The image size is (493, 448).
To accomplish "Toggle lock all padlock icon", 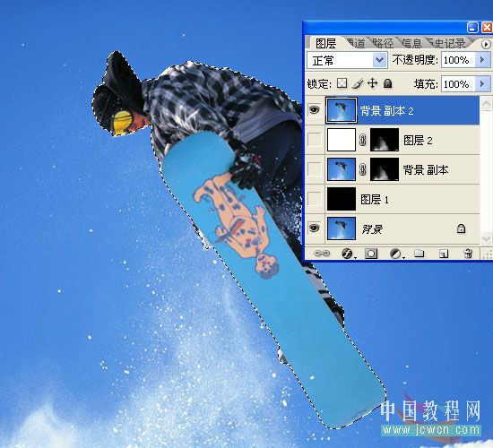I will [388, 83].
